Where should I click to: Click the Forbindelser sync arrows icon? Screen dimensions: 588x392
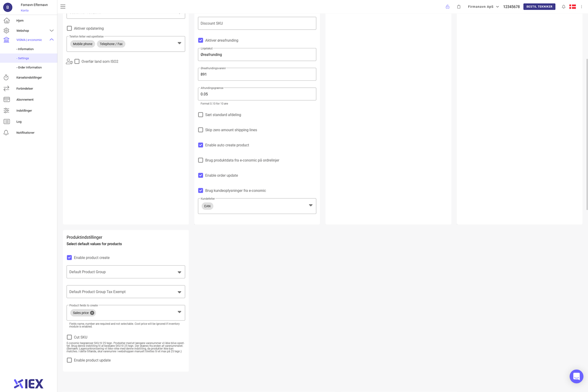6,88
